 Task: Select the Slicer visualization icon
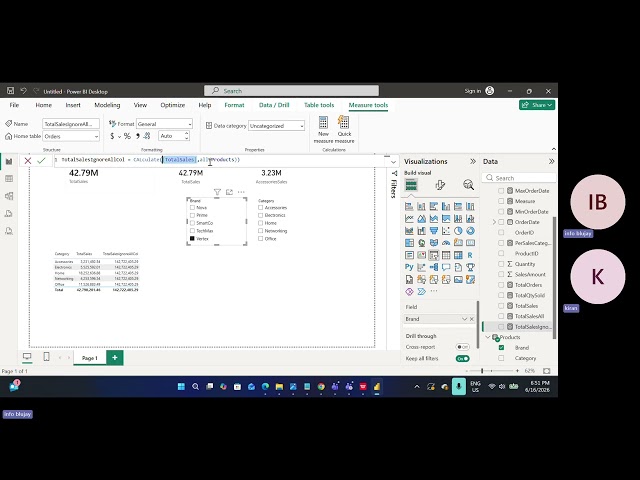[433, 255]
